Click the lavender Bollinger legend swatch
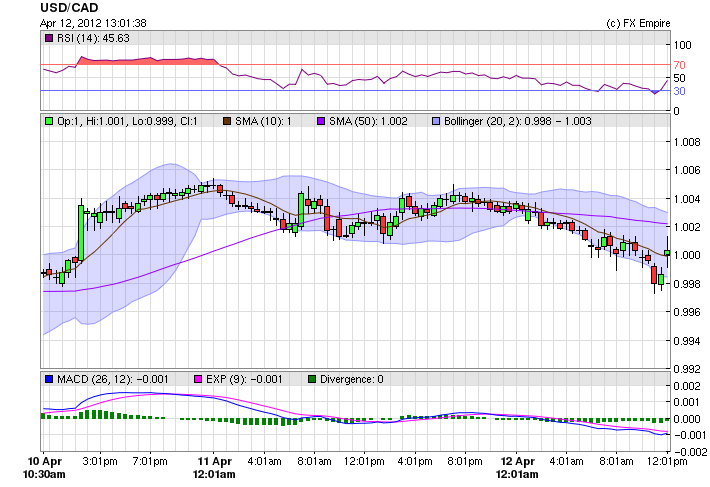Screen dimensions: 710x487 click(436, 121)
